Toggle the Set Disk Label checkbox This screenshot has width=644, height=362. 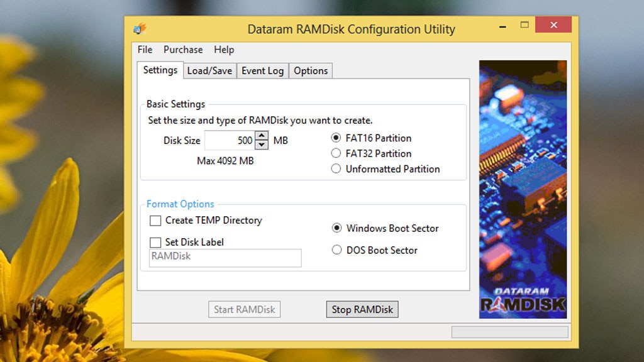[x=155, y=243]
